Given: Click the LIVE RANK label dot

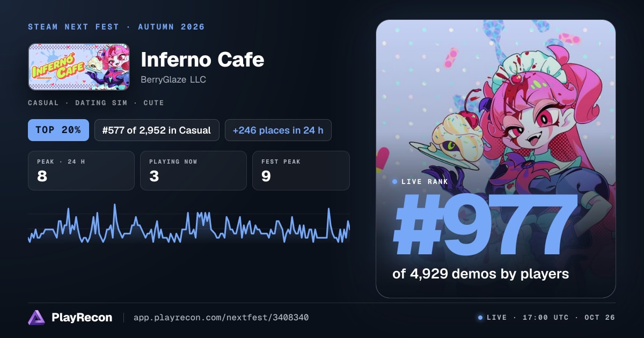Looking at the screenshot, I should point(395,182).
